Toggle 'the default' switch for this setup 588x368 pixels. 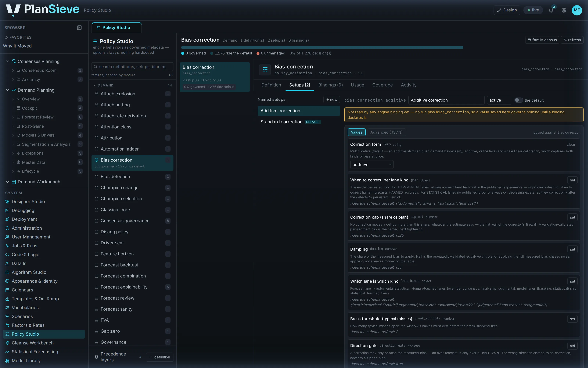click(519, 100)
